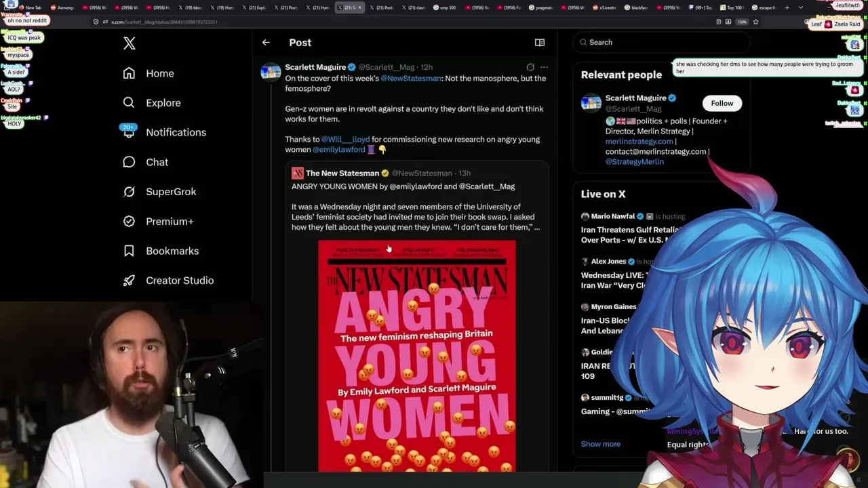Image resolution: width=868 pixels, height=488 pixels.
Task: Click the 'Leaf Zaela Raid' alert overlay
Action: pos(835,24)
